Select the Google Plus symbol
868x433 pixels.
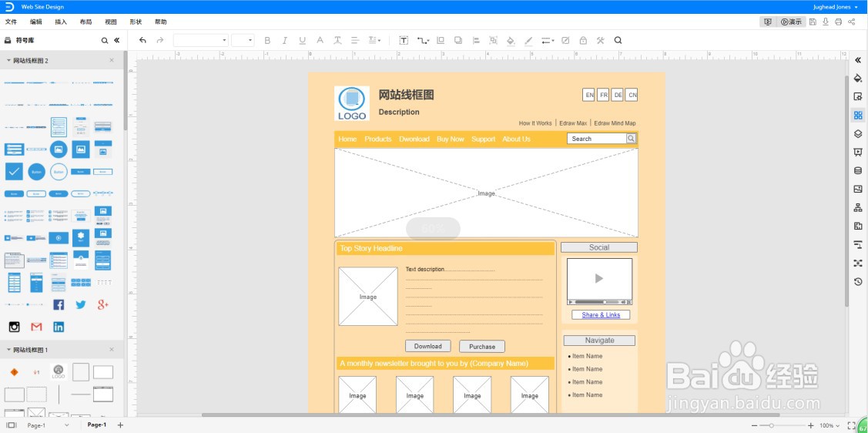click(103, 304)
